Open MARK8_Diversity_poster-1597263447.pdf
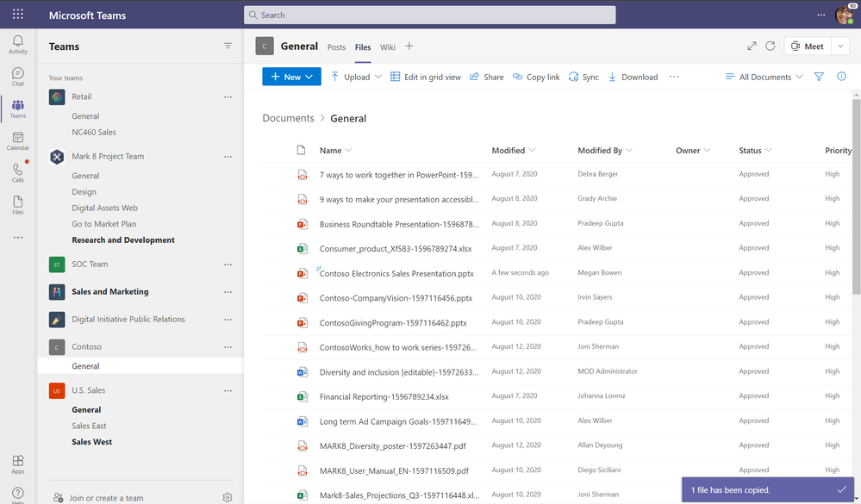Image resolution: width=861 pixels, height=504 pixels. click(393, 446)
